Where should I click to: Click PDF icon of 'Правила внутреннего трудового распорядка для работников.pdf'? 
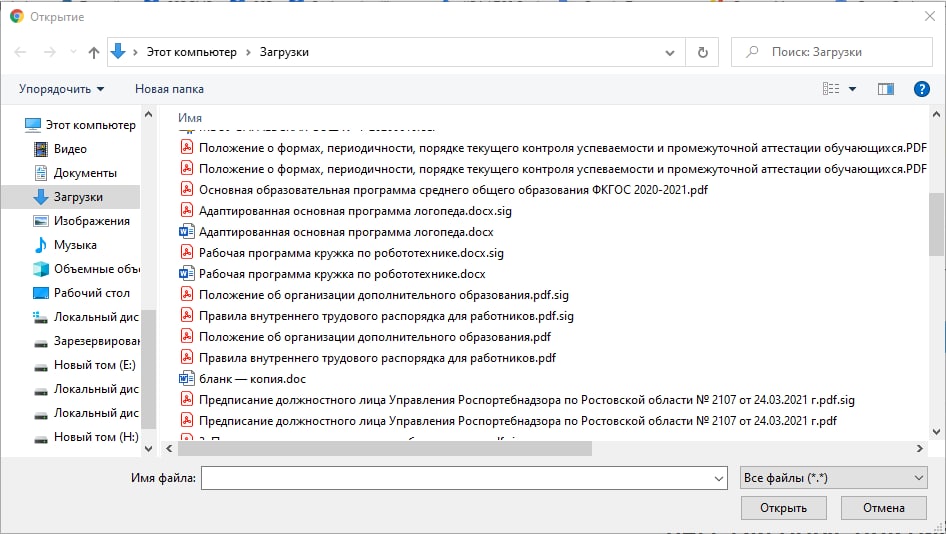(187, 358)
